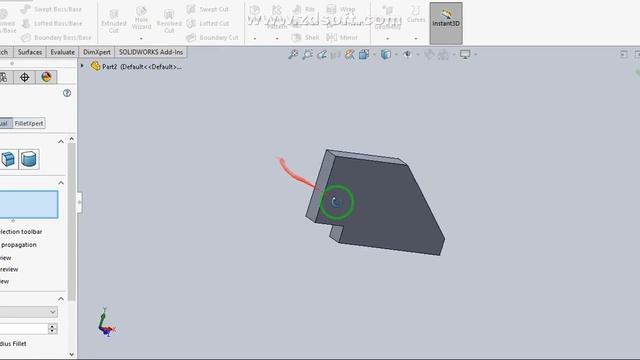The height and width of the screenshot is (360, 640).
Task: Select the Lofted Cut tool
Action: pos(207,23)
